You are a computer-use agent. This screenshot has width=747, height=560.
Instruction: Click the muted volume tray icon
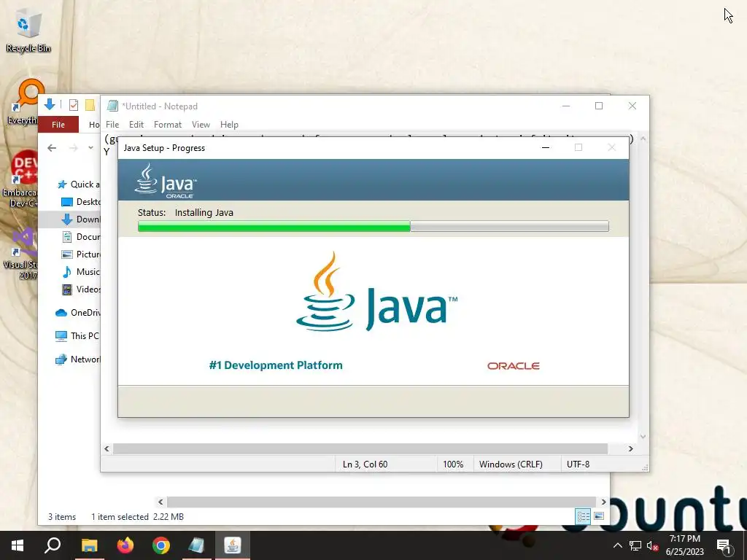pos(653,545)
